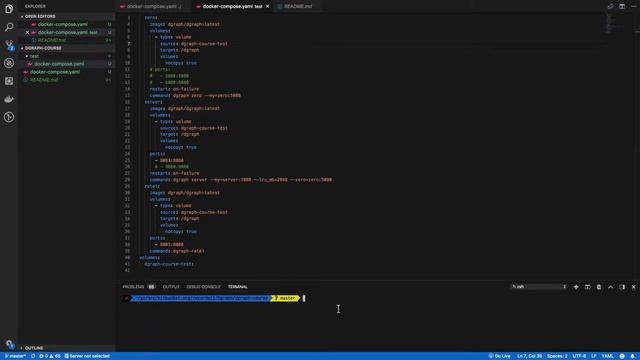Viewport: 640px width, 360px height.
Task: Open the Search view in activity bar
Action: [x=9, y=27]
